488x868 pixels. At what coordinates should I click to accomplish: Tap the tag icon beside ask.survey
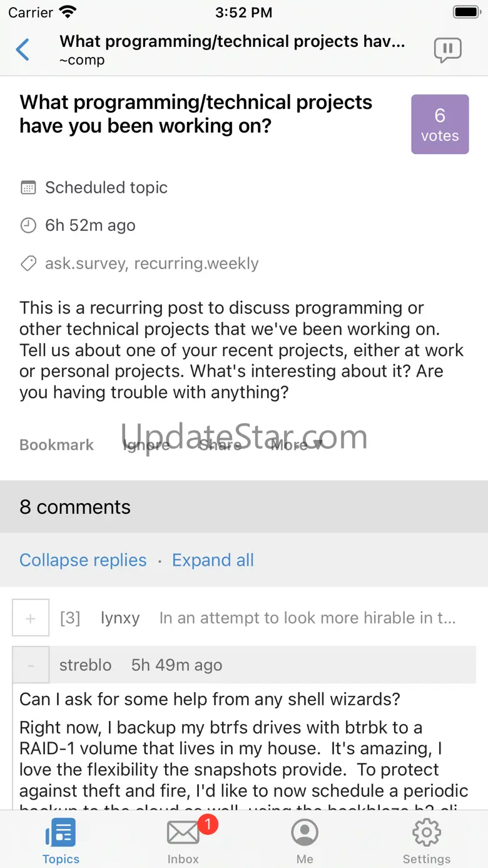(x=28, y=263)
